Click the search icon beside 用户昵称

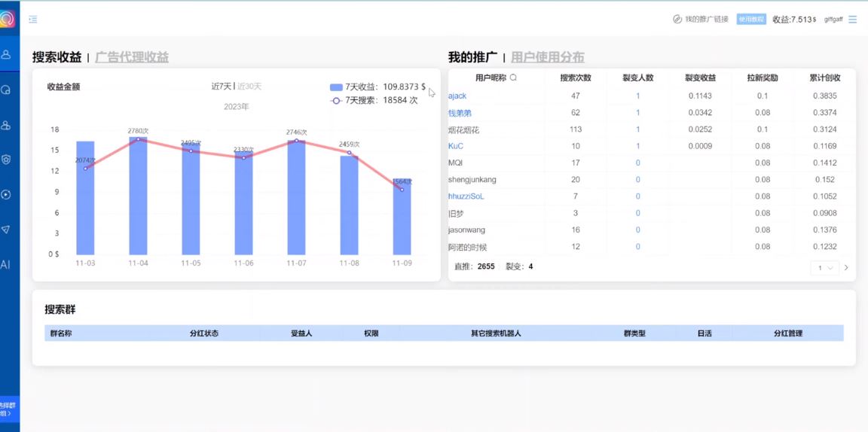click(513, 78)
